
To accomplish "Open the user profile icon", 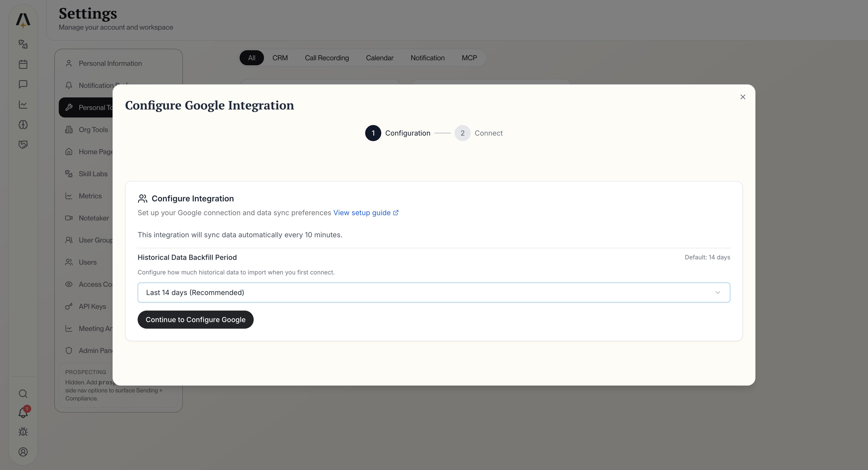I will tap(23, 452).
